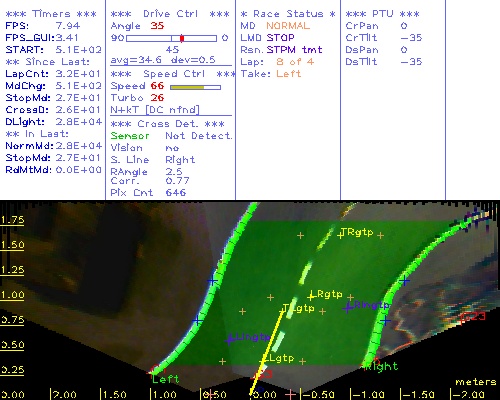Click the N+kT [DC nfnd] text
The width and height of the screenshot is (500, 400).
155,110
